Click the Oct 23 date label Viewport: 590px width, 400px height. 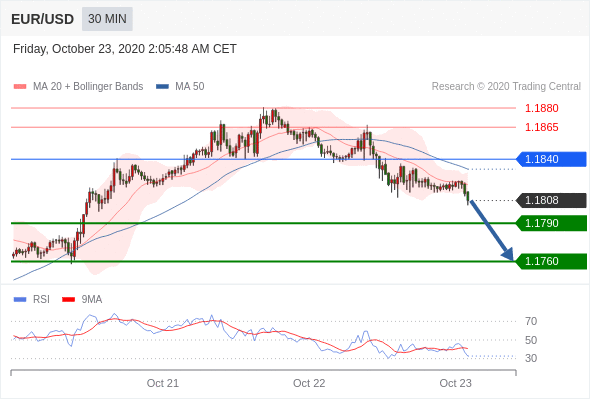click(455, 383)
